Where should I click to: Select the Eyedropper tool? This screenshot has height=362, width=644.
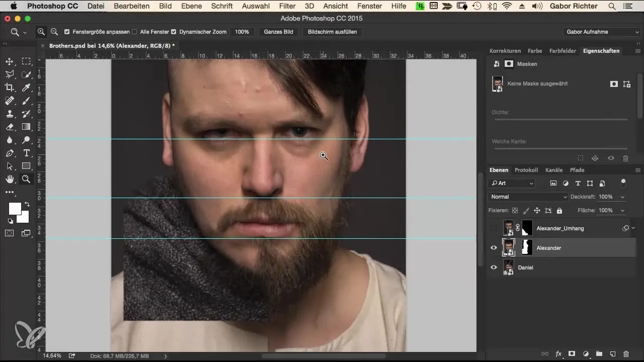[x=26, y=87]
